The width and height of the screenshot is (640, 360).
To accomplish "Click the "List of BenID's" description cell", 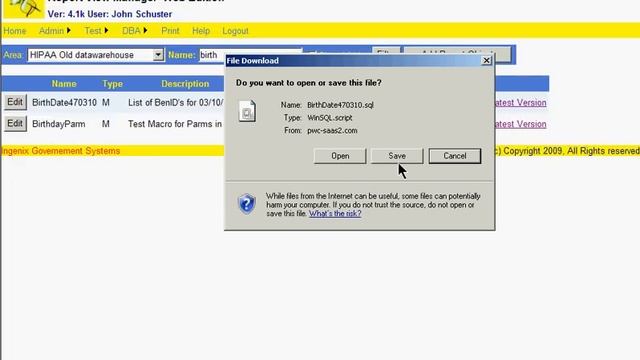I will click(176, 102).
